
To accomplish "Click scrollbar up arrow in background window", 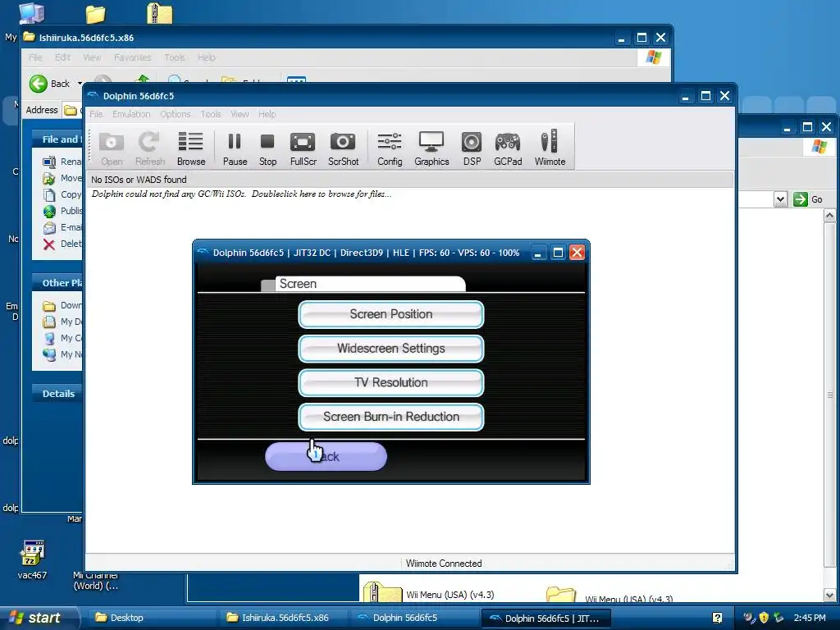I will click(830, 216).
